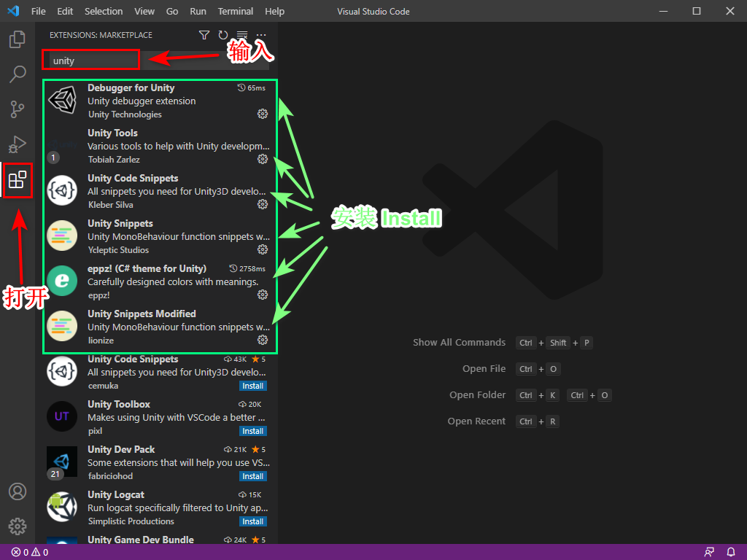The image size is (747, 560).
Task: Install Unity Toolbox extension
Action: (253, 431)
